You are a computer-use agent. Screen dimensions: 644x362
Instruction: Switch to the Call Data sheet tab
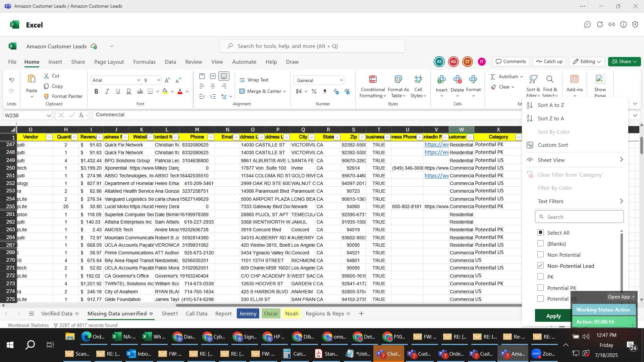(197, 314)
